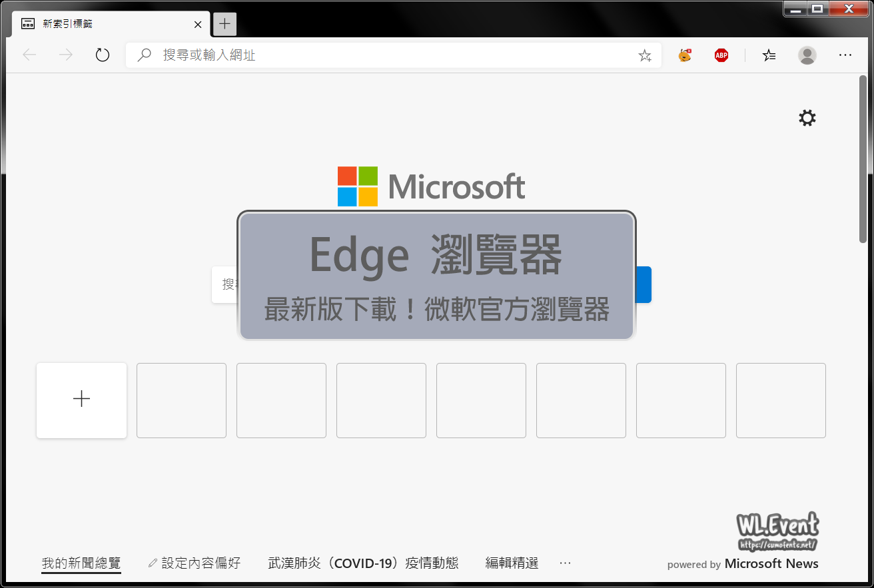Click the page web search box
Image resolution: width=874 pixels, height=588 pixels.
(225, 284)
